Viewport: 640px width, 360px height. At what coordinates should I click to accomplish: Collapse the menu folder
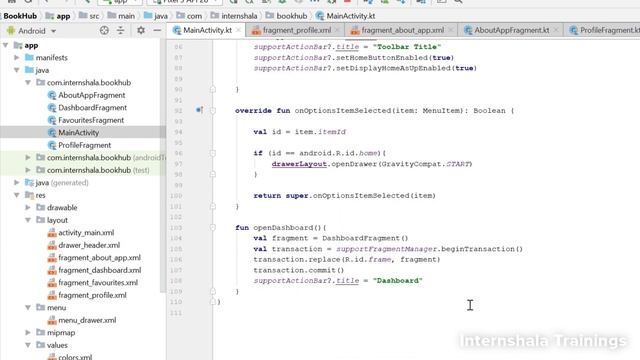click(28, 307)
